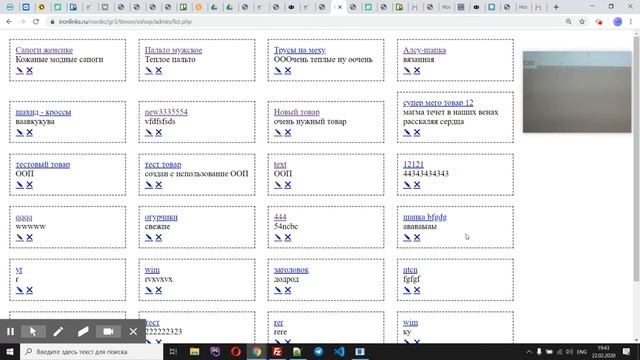
Task: Delete the ntcn product
Action: tap(417, 290)
